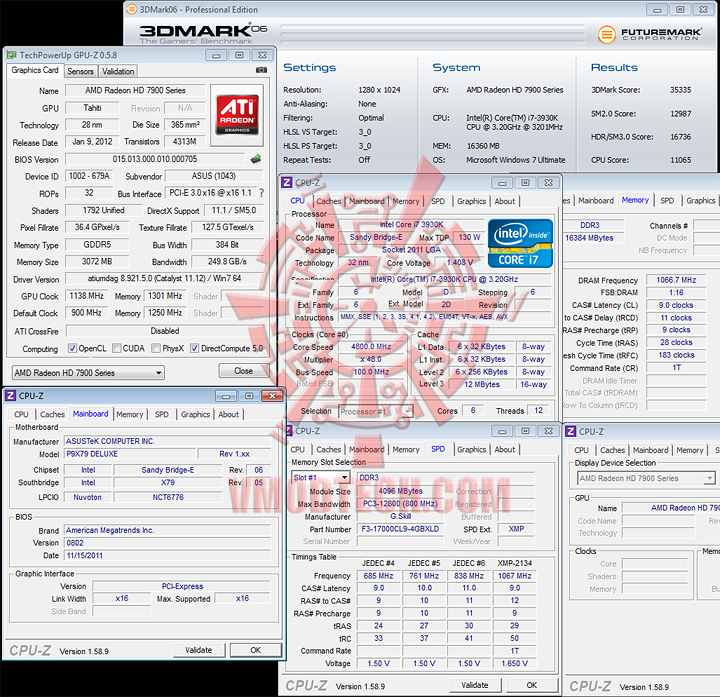
Task: Click the Subvendor ASUS (1043) field
Action: [x=214, y=176]
